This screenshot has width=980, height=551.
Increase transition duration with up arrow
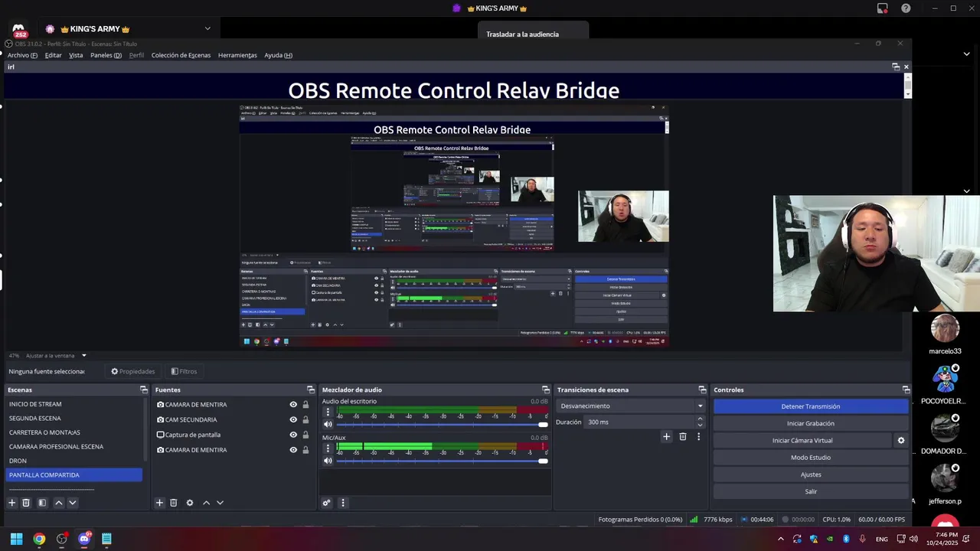click(700, 419)
